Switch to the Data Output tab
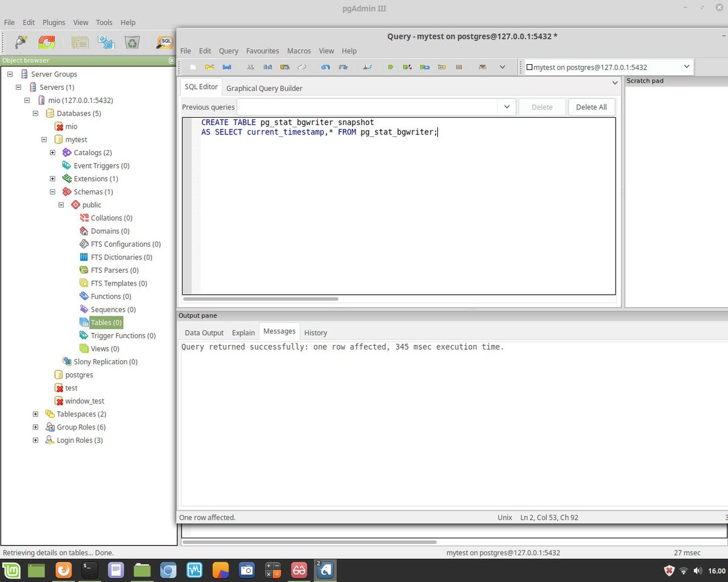The width and height of the screenshot is (728, 582). tap(204, 332)
